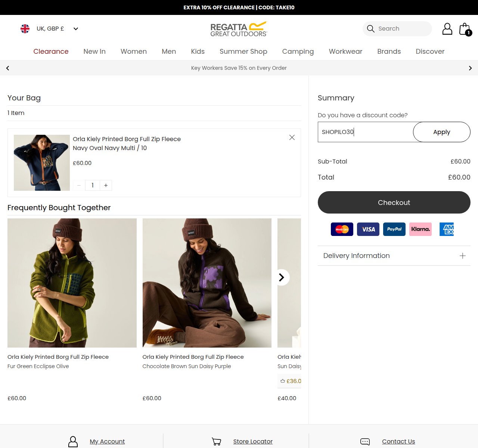Click the quantity value field in bag
The image size is (478, 448).
pyautogui.click(x=93, y=185)
